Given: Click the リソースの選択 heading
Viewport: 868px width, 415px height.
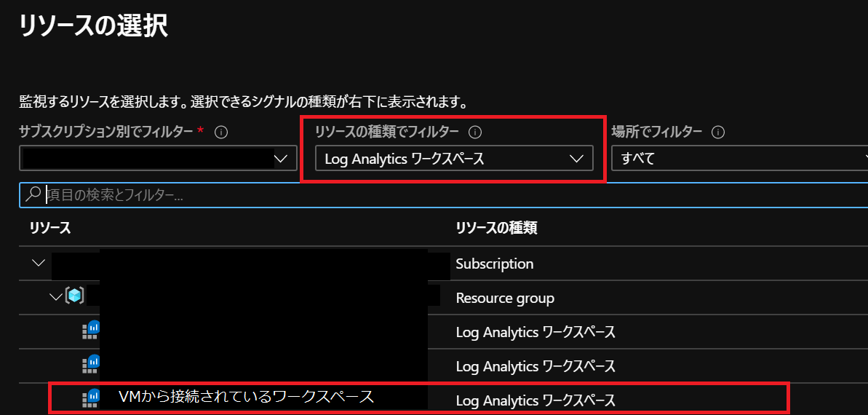Looking at the screenshot, I should coord(94,27).
